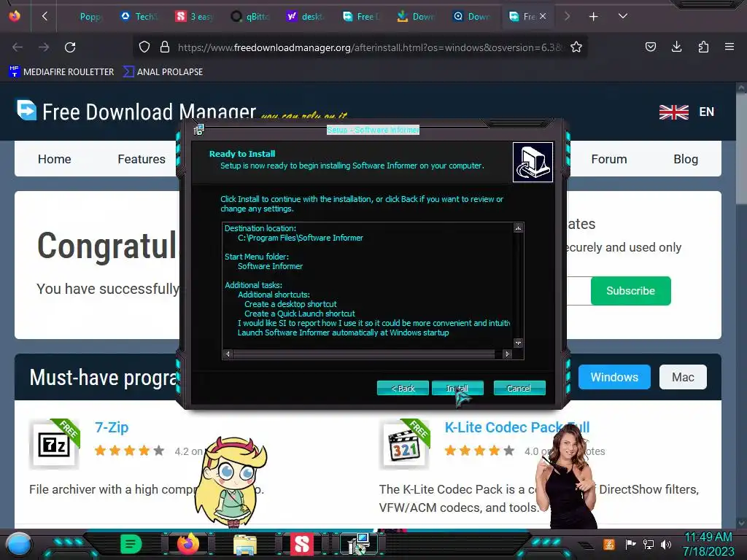Open the setup installer taskbar icon
This screenshot has width=747, height=560.
click(x=359, y=544)
